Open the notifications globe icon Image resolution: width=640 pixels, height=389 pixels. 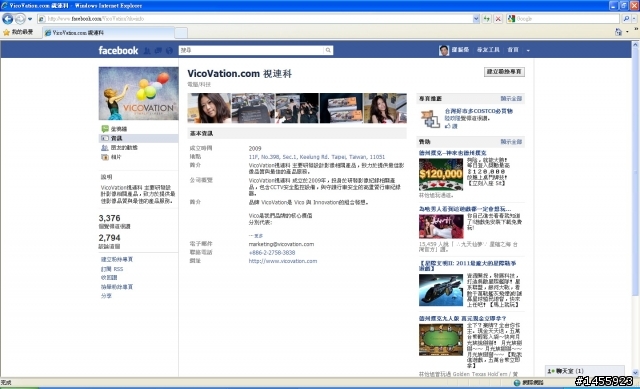pyautogui.click(x=169, y=51)
